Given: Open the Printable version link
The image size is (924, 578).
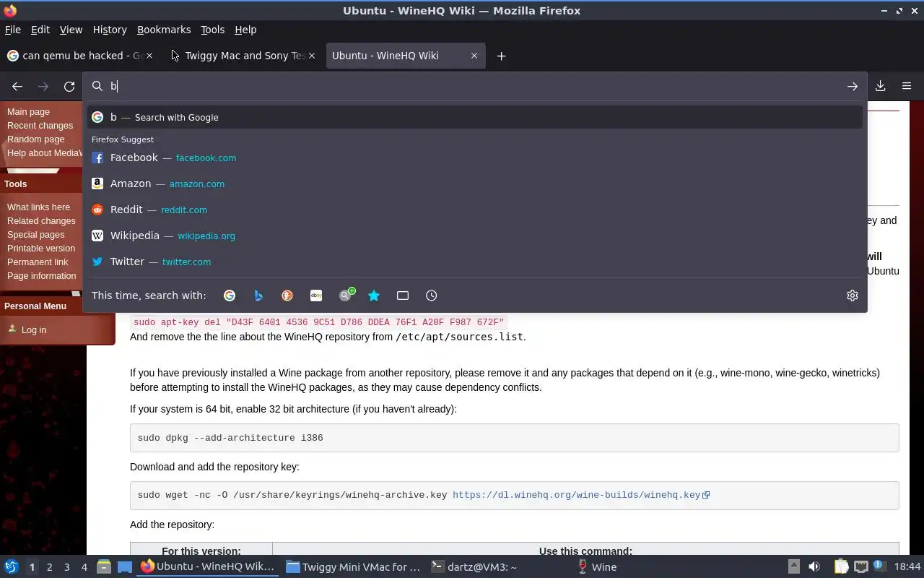Looking at the screenshot, I should coord(41,249).
